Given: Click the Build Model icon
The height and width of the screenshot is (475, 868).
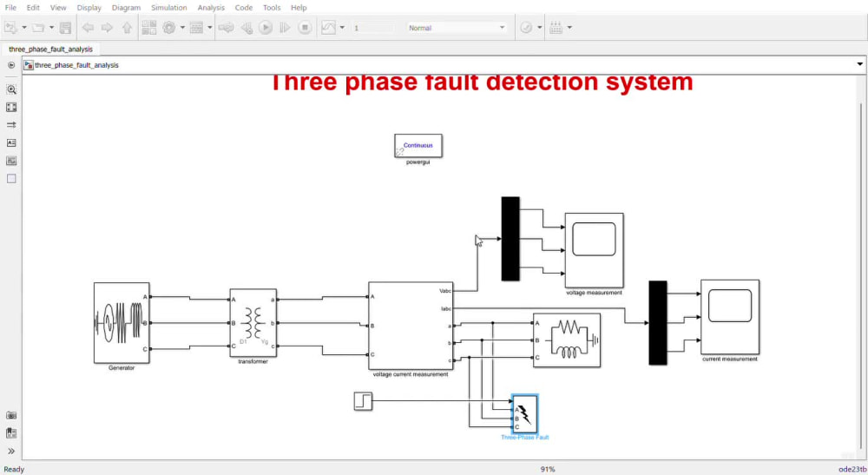Looking at the screenshot, I should click(556, 28).
